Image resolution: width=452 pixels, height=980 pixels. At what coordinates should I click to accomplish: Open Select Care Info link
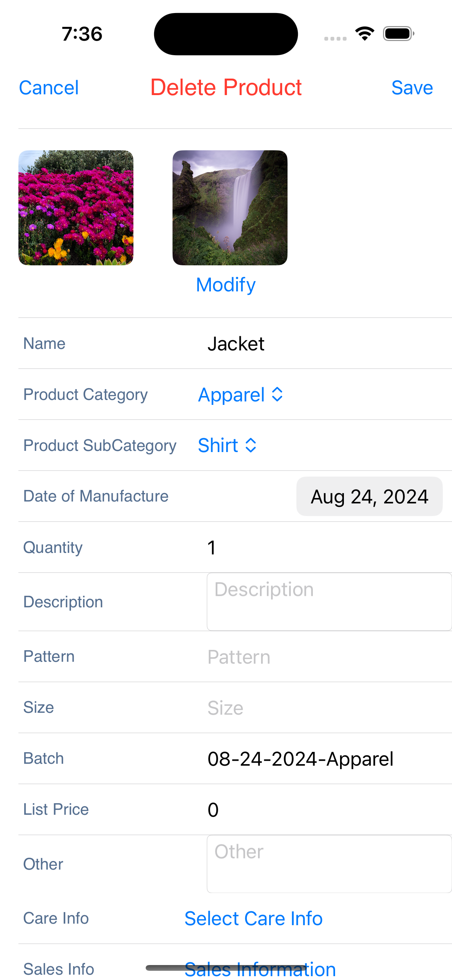253,918
